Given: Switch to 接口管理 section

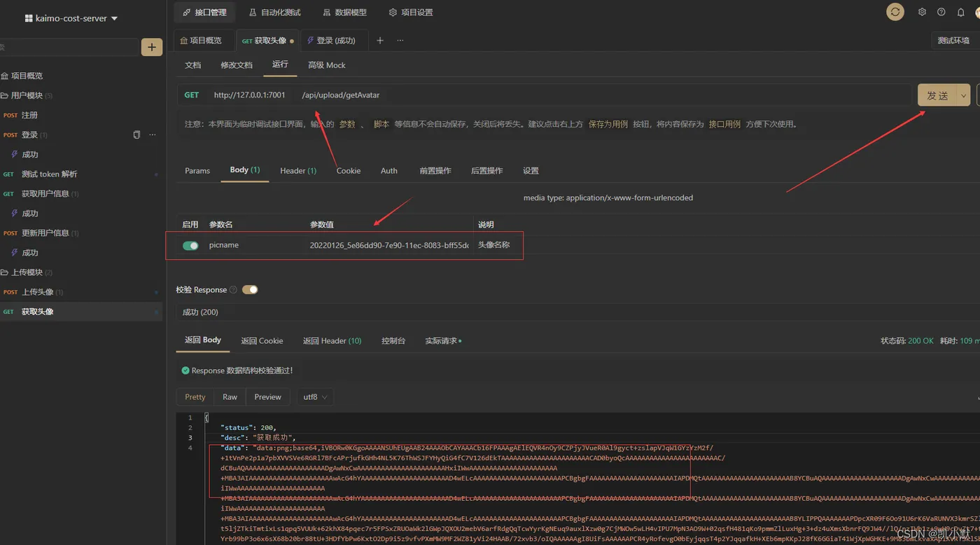Looking at the screenshot, I should click(205, 12).
